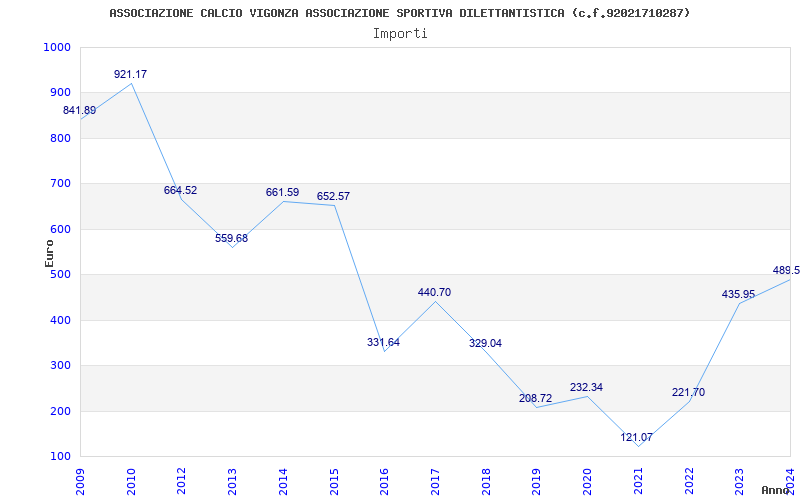This screenshot has height=500, width=800.
Task: Click x-axis year 2023
Action: point(739,481)
